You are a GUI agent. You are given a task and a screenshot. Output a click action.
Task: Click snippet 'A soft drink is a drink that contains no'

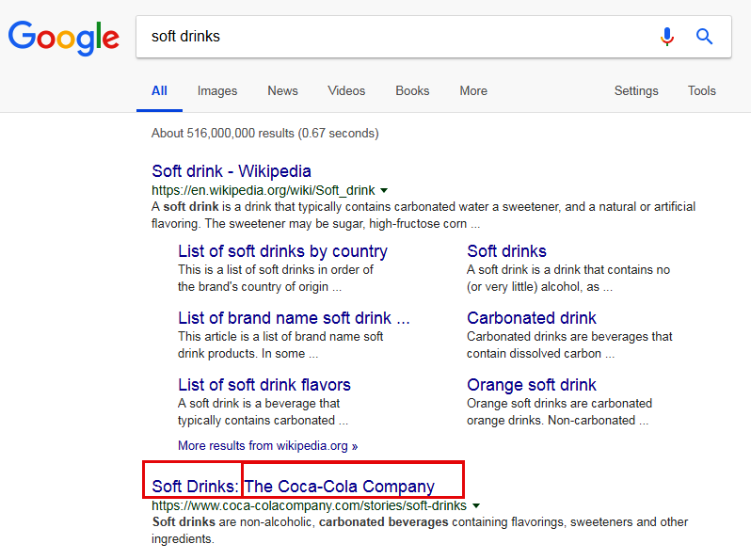click(x=568, y=270)
